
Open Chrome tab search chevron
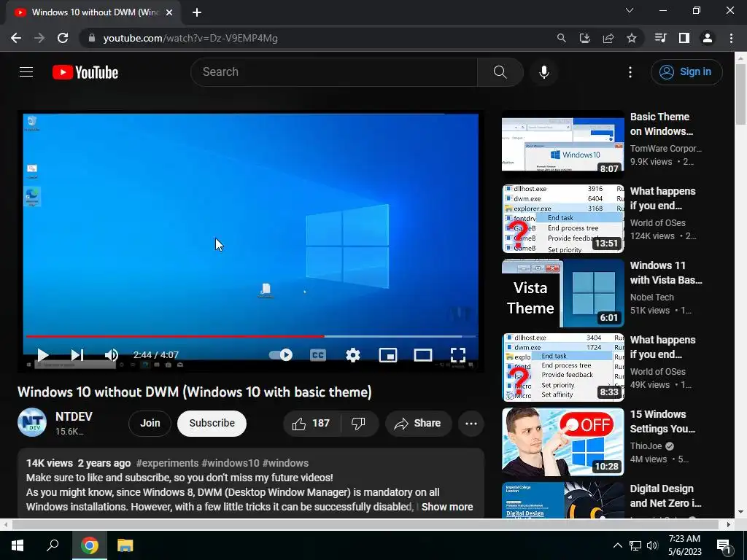(x=630, y=10)
